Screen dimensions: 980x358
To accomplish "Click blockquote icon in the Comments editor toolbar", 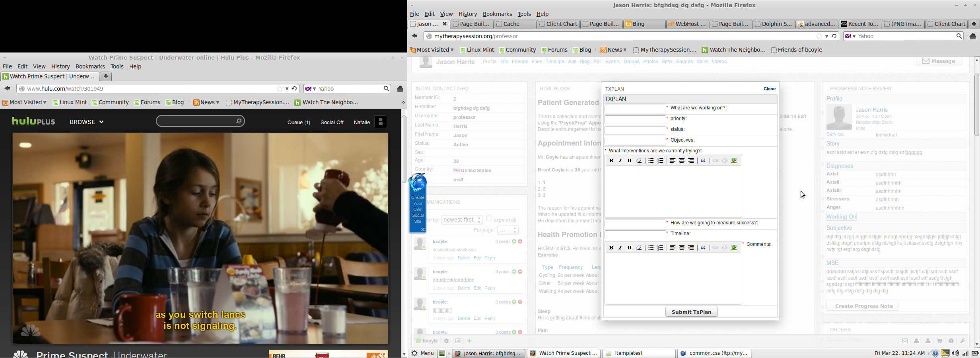I will [x=703, y=248].
